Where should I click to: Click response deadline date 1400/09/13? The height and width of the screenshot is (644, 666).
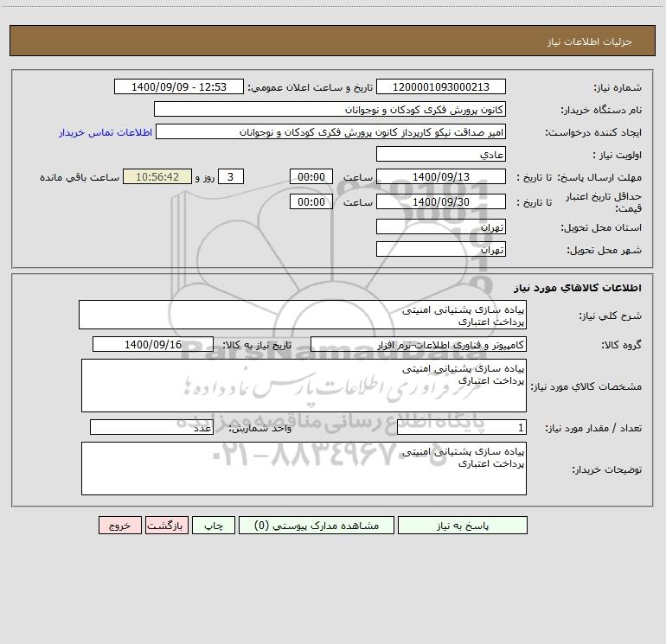[441, 176]
